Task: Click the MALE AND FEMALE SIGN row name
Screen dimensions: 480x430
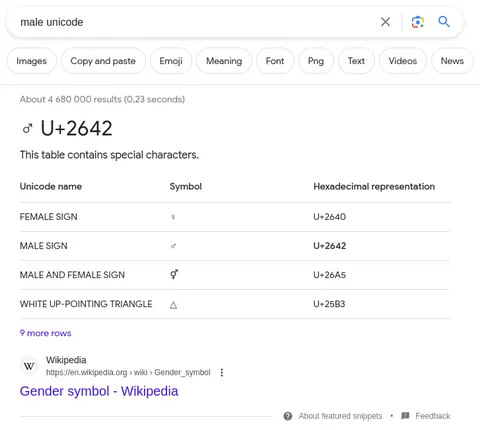Action: (72, 275)
